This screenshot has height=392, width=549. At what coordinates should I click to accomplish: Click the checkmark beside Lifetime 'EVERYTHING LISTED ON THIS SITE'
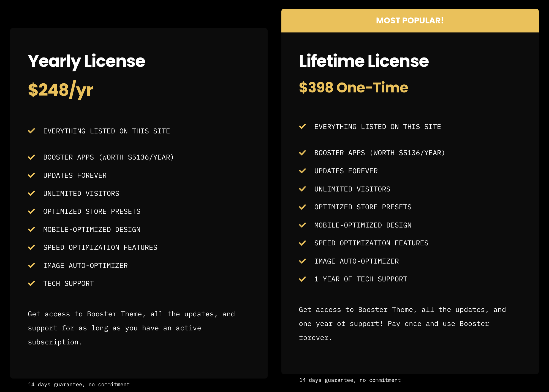coord(303,126)
